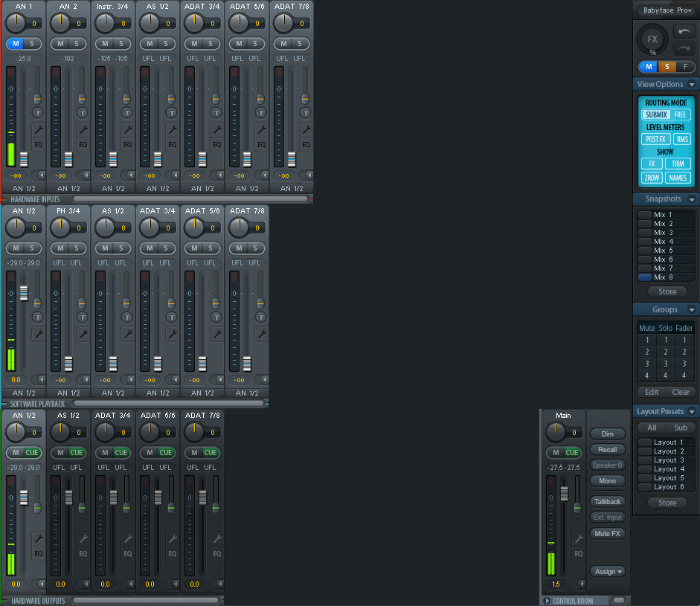Expand Main channel side arrow
Screen dimensions: 700x606
[x=581, y=584]
